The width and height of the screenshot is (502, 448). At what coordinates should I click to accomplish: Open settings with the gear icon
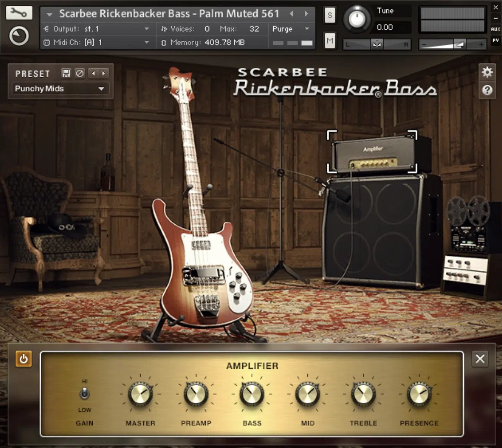(487, 72)
